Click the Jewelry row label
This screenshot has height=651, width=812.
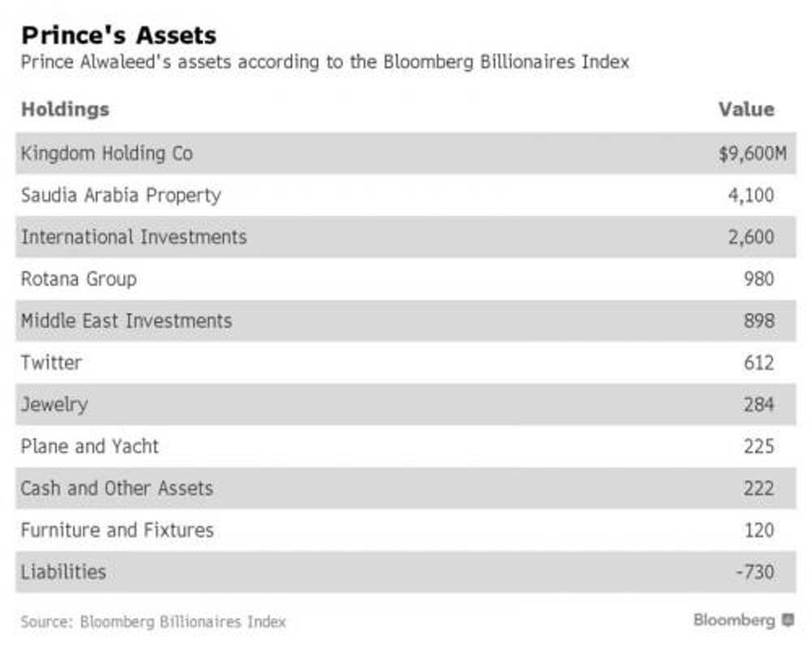click(54, 404)
